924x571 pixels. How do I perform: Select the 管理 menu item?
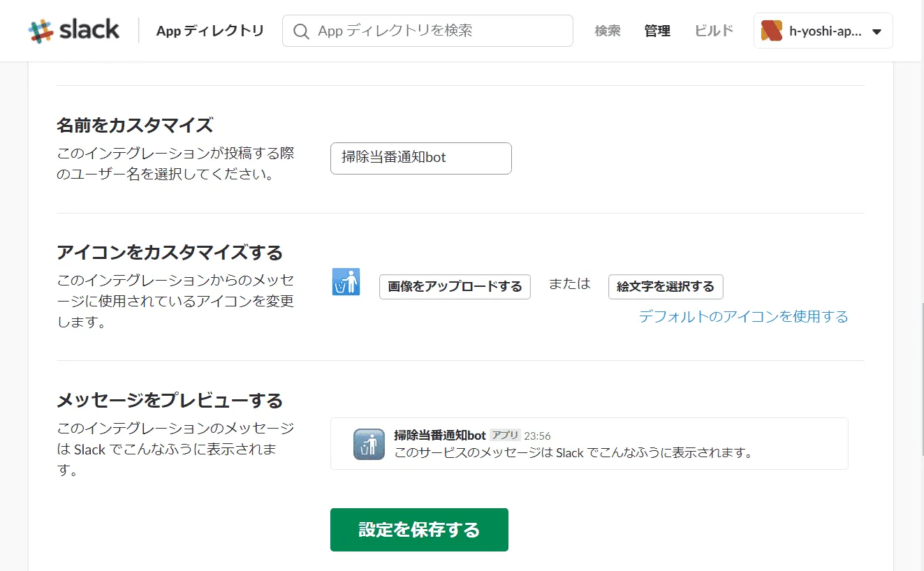(657, 31)
